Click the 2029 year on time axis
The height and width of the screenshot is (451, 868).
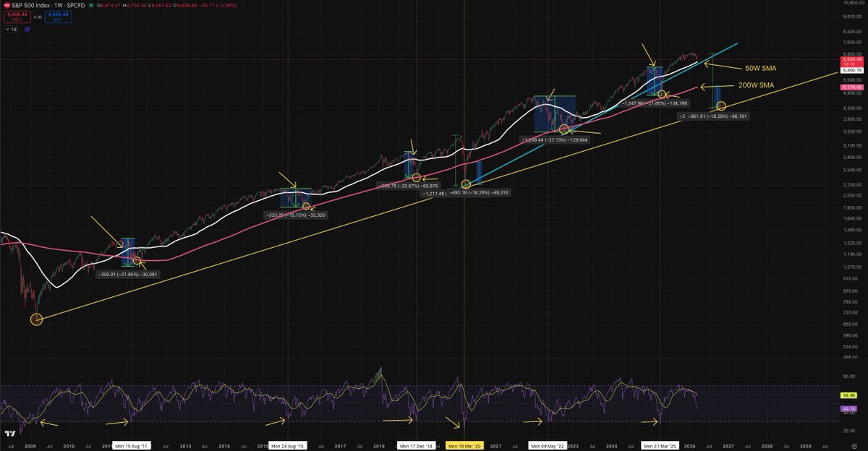pos(805,447)
